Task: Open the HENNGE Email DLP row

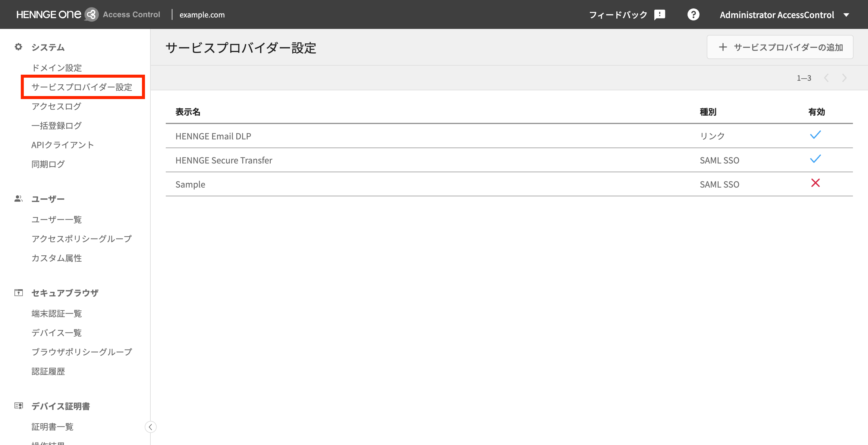Action: pos(509,136)
